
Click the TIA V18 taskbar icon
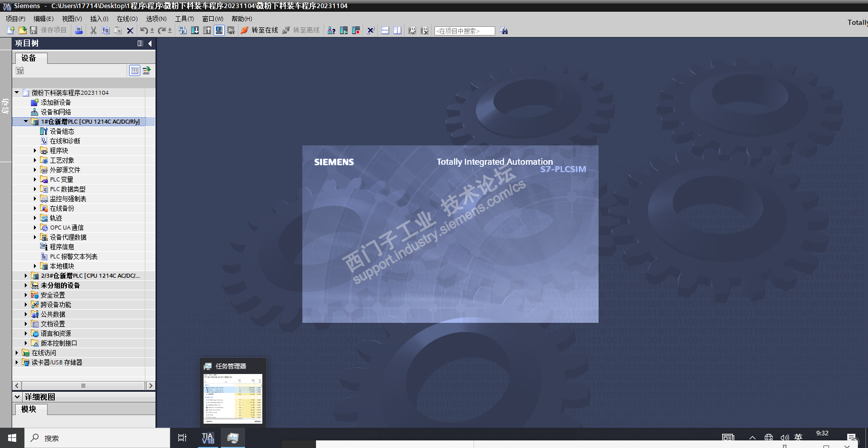[208, 438]
